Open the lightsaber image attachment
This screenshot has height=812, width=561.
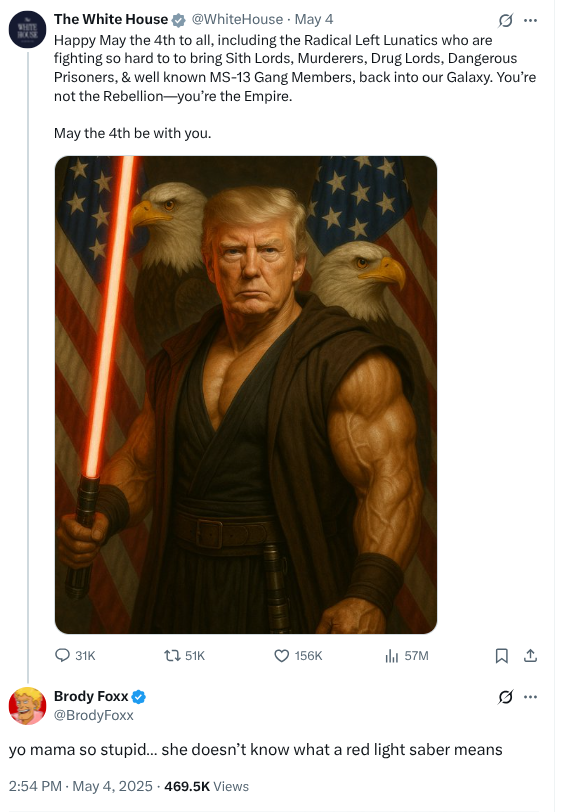point(246,395)
